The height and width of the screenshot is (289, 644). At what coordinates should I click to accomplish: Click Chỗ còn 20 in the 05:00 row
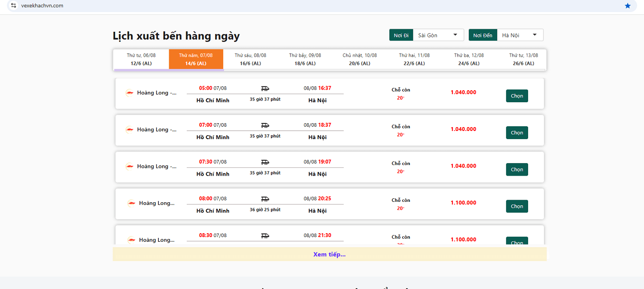pyautogui.click(x=401, y=94)
